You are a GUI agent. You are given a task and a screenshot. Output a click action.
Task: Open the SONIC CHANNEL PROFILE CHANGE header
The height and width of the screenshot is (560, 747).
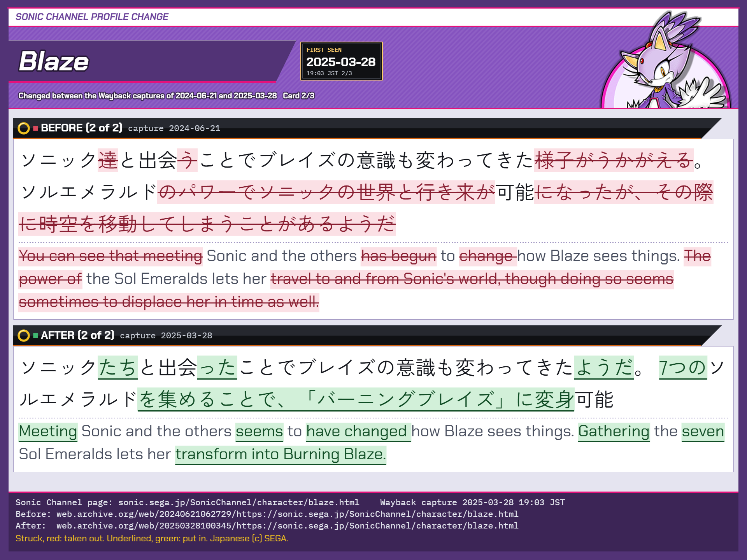92,17
